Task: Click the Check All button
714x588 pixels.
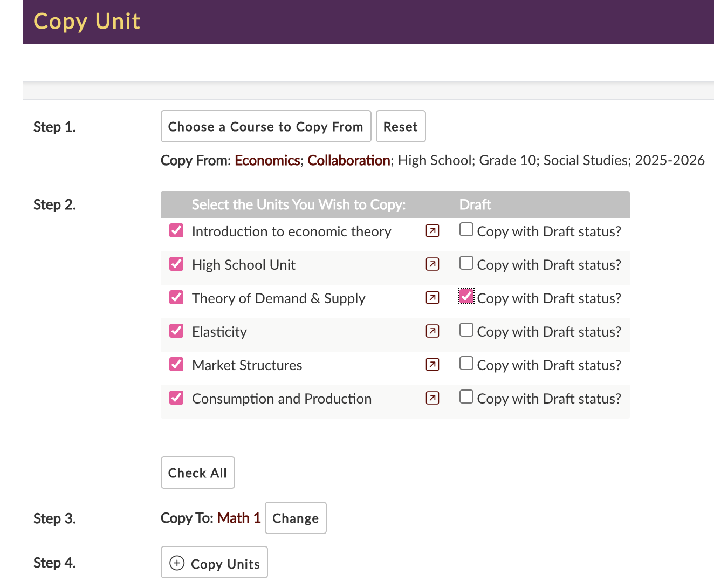Action: coord(197,473)
